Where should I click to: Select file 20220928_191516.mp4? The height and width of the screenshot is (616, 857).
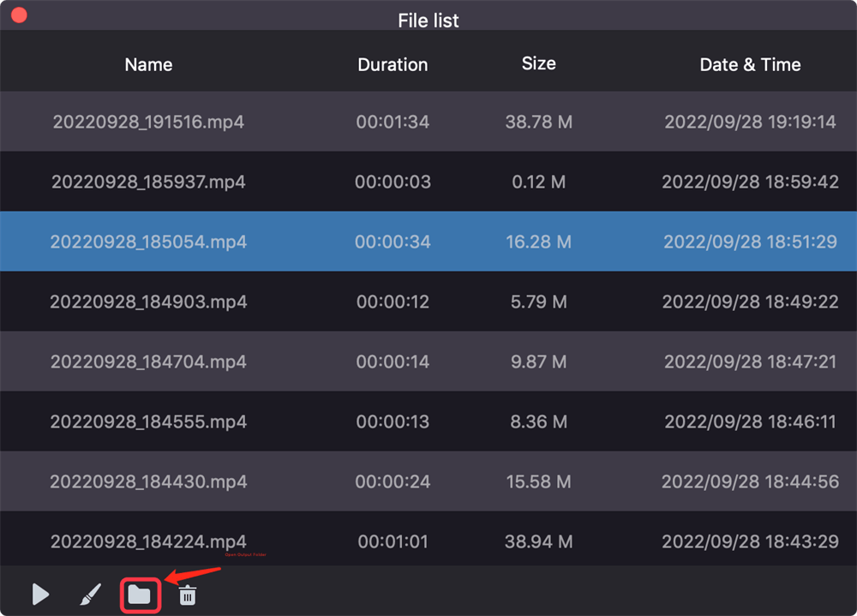click(x=148, y=122)
